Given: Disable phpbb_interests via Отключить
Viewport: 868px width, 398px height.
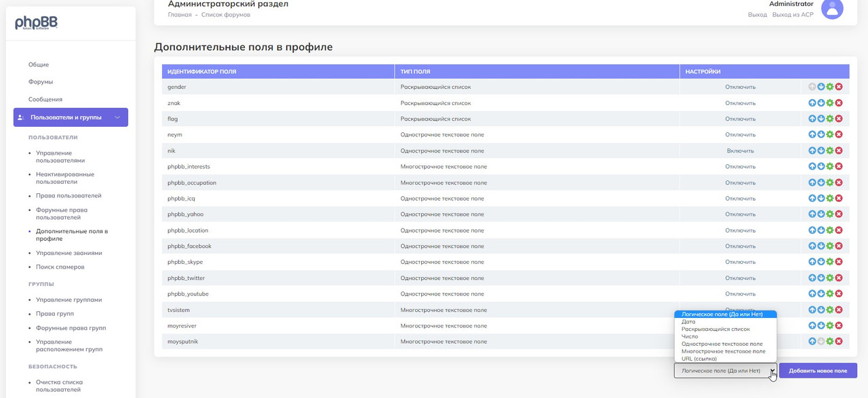Looking at the screenshot, I should pyautogui.click(x=740, y=167).
